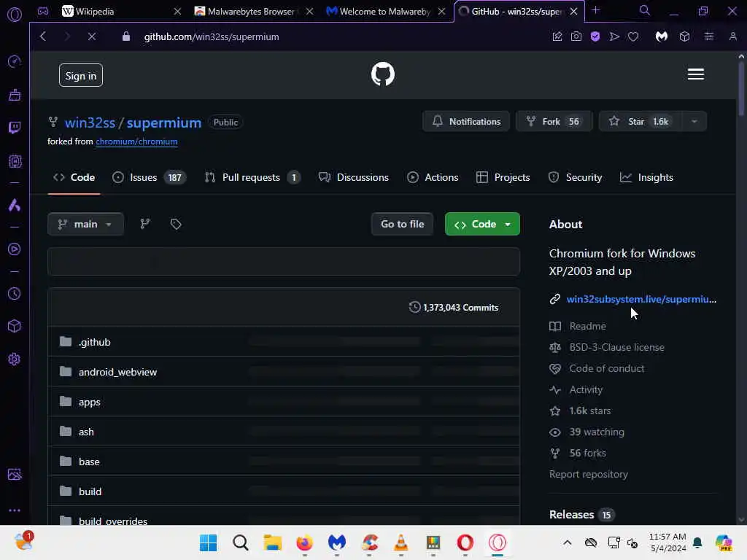This screenshot has width=747, height=560.
Task: View the 39 watching link
Action: tap(597, 432)
